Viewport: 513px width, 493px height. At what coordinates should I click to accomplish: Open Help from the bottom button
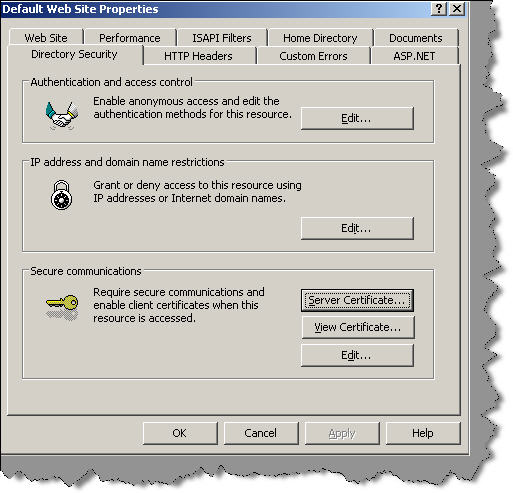423,433
